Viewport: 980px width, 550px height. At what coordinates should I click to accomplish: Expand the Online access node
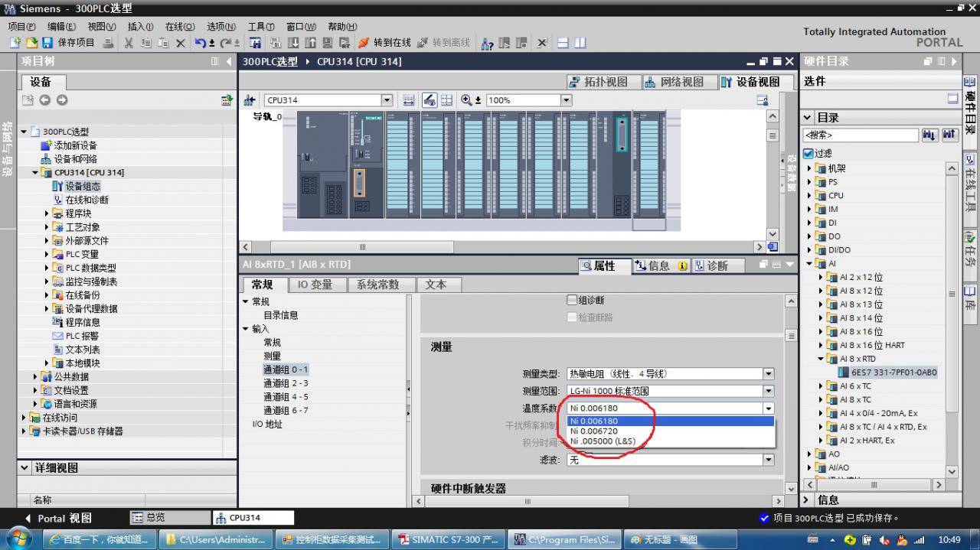[x=24, y=418]
